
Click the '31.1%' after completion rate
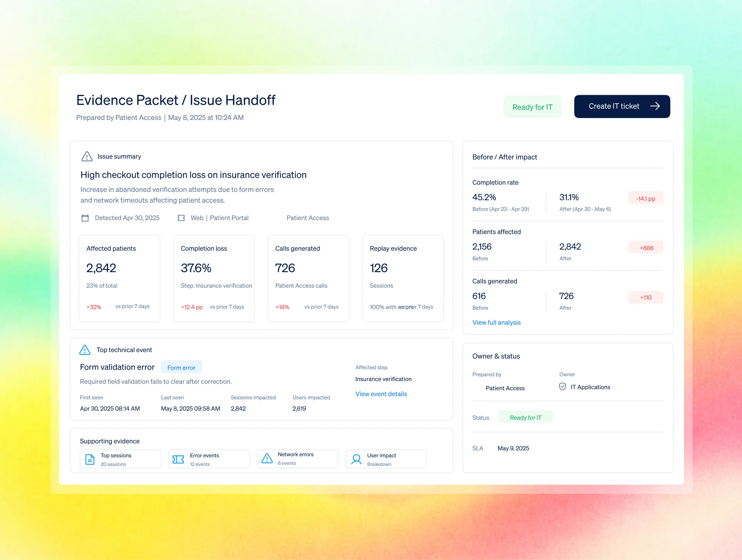tap(569, 198)
